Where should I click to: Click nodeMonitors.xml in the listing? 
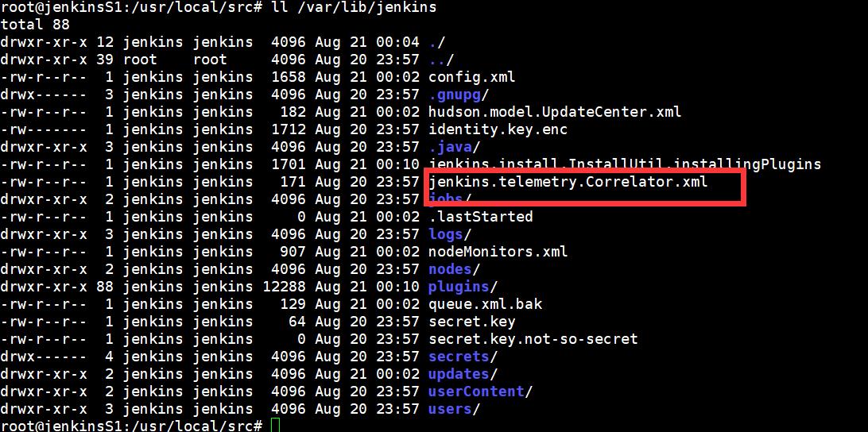point(498,252)
